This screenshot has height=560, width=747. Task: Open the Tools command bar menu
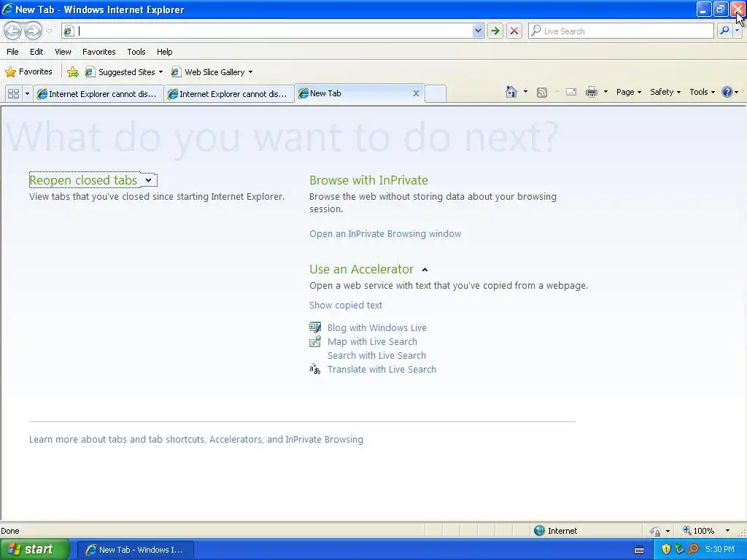pyautogui.click(x=702, y=92)
